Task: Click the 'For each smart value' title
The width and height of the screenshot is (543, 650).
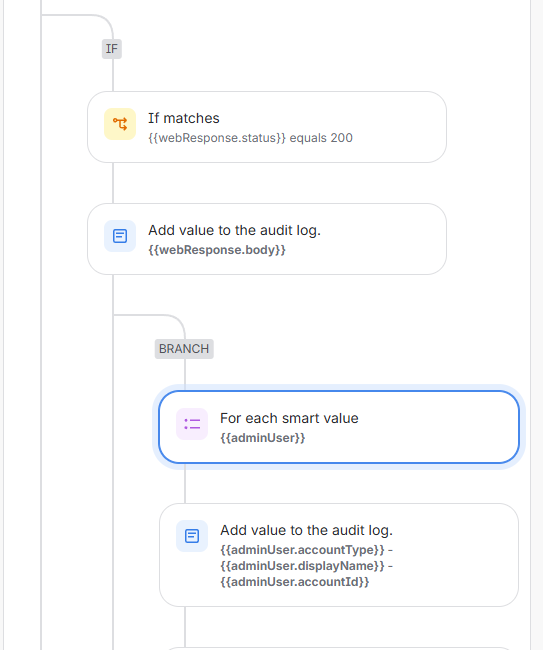Action: tap(289, 418)
